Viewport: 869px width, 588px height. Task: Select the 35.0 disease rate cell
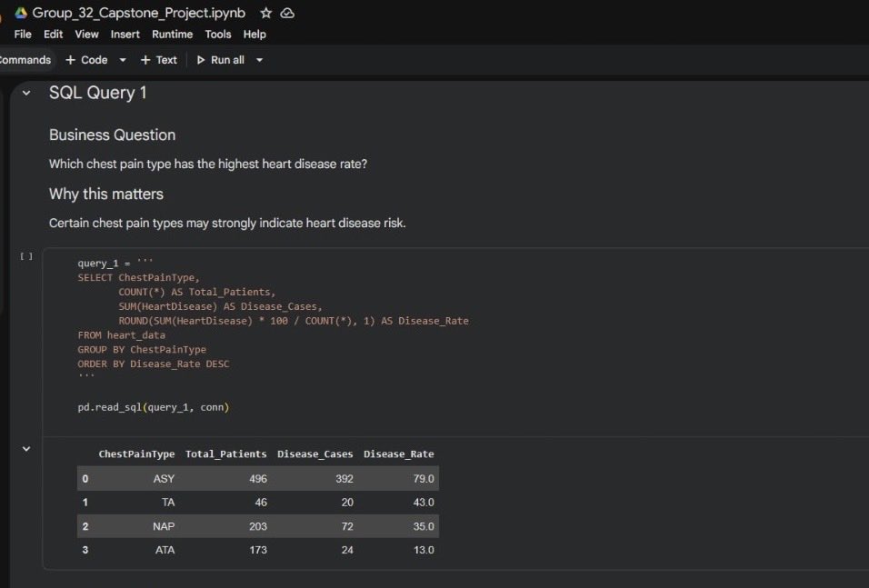424,526
